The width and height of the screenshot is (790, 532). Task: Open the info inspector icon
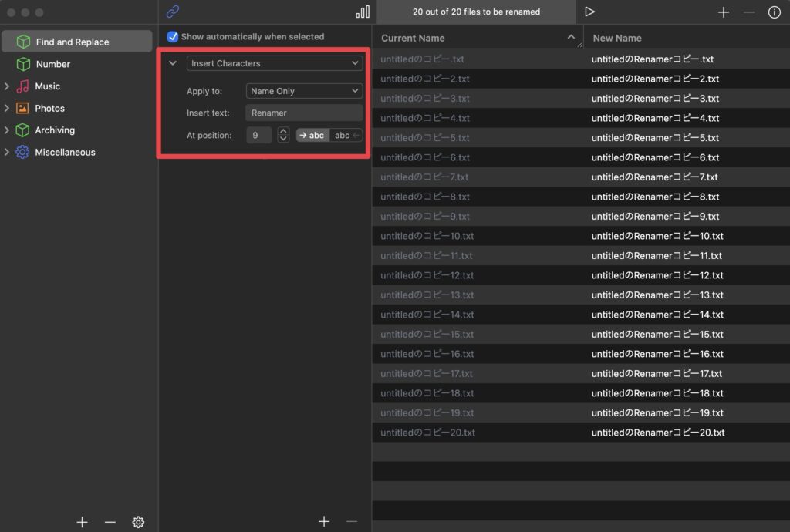[774, 12]
